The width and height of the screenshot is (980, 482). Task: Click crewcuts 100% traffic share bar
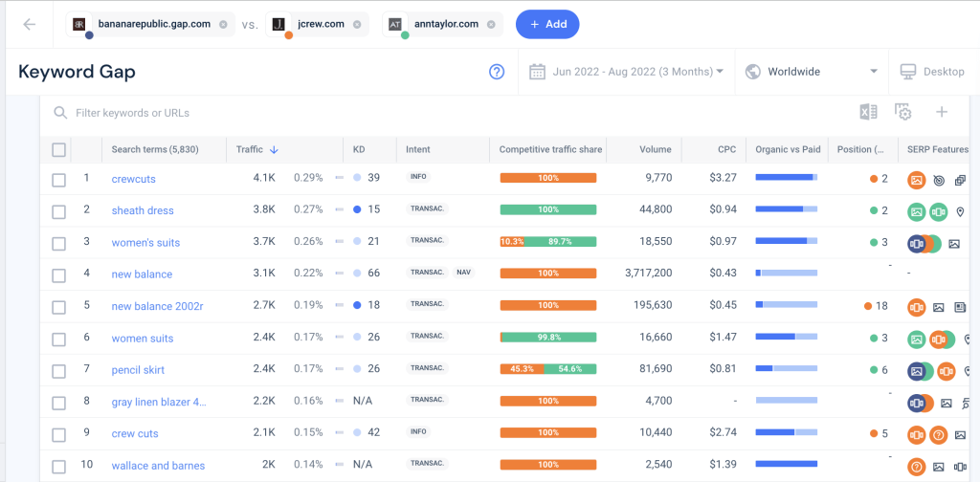click(x=548, y=178)
